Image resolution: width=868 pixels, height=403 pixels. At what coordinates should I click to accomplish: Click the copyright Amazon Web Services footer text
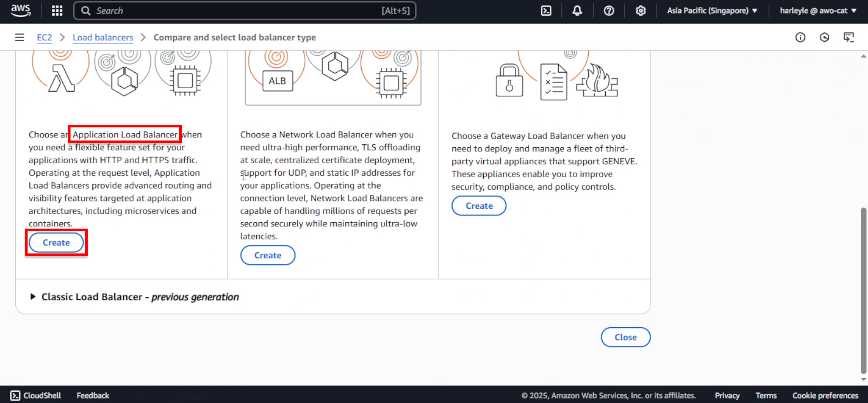coord(609,395)
